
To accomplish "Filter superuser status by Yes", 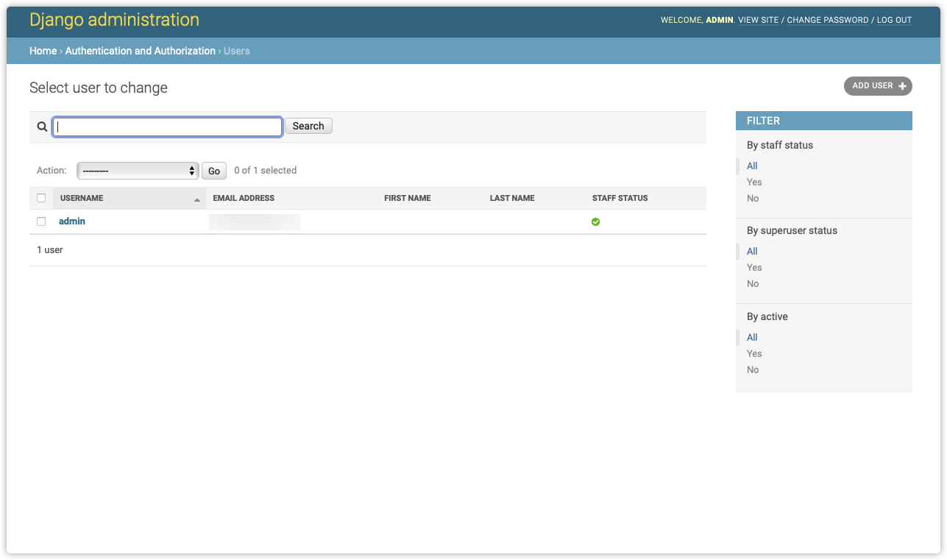I will coord(754,268).
